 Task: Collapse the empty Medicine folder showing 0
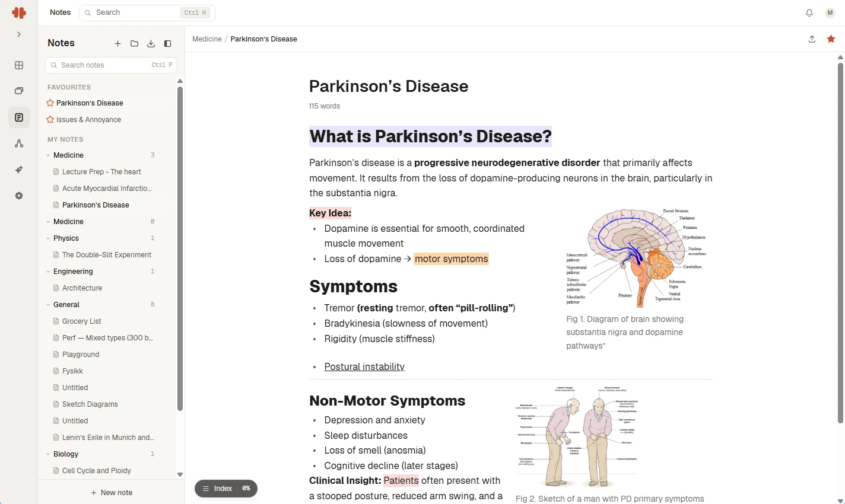48,222
